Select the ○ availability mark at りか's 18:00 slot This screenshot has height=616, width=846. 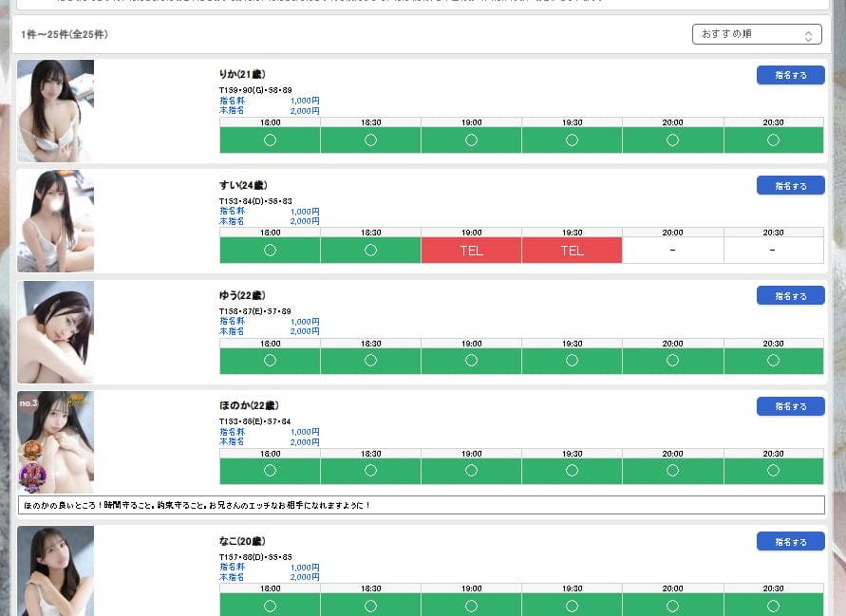pos(270,140)
